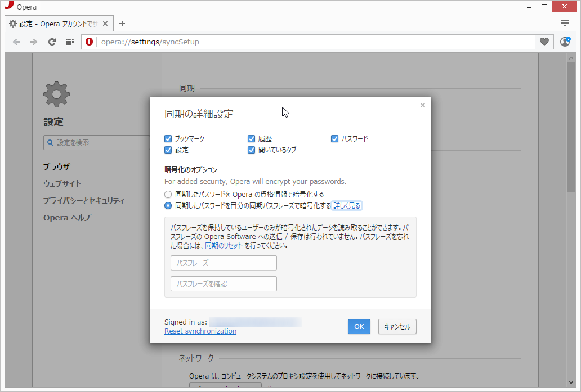Reload the current settings page
This screenshot has width=581, height=392.
pos(52,42)
